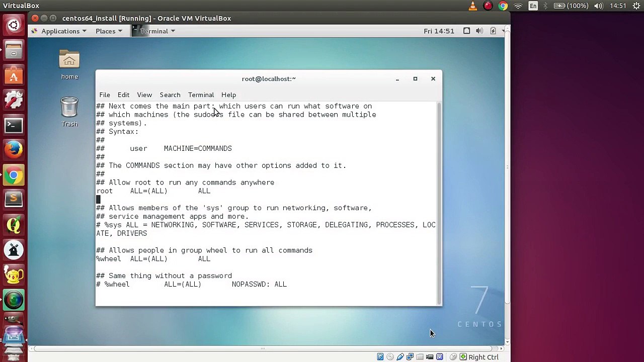Click the 'Right Ctrl' host key label

click(484, 357)
